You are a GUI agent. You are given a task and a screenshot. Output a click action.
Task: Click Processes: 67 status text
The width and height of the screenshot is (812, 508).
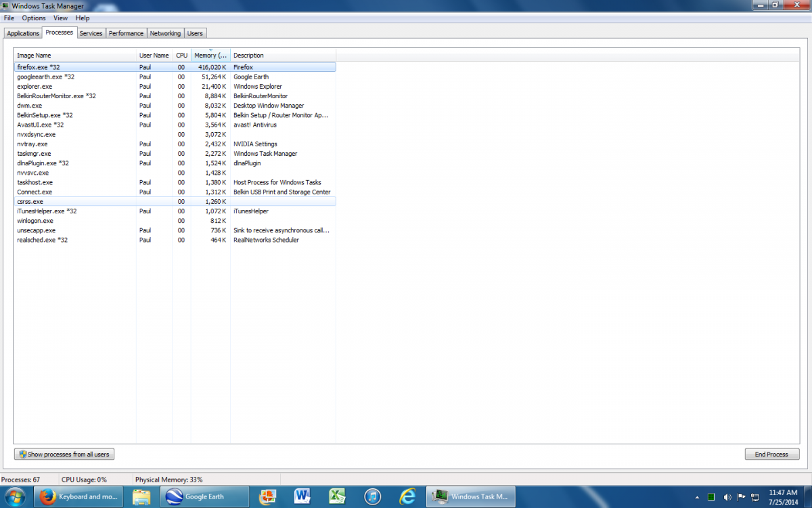pyautogui.click(x=20, y=480)
